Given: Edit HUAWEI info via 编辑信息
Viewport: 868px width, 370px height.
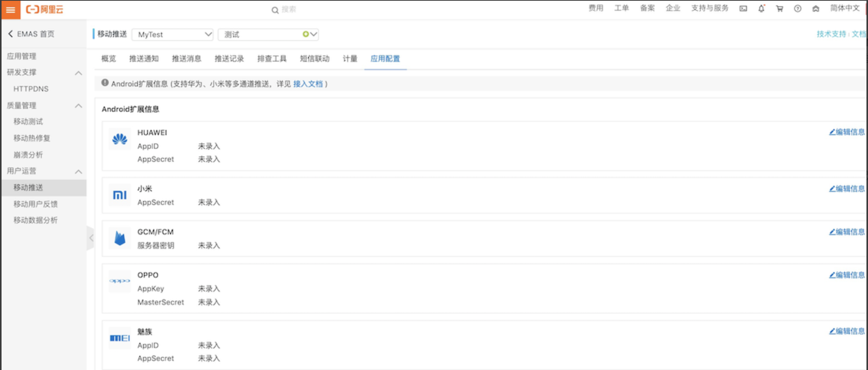Looking at the screenshot, I should (x=847, y=132).
